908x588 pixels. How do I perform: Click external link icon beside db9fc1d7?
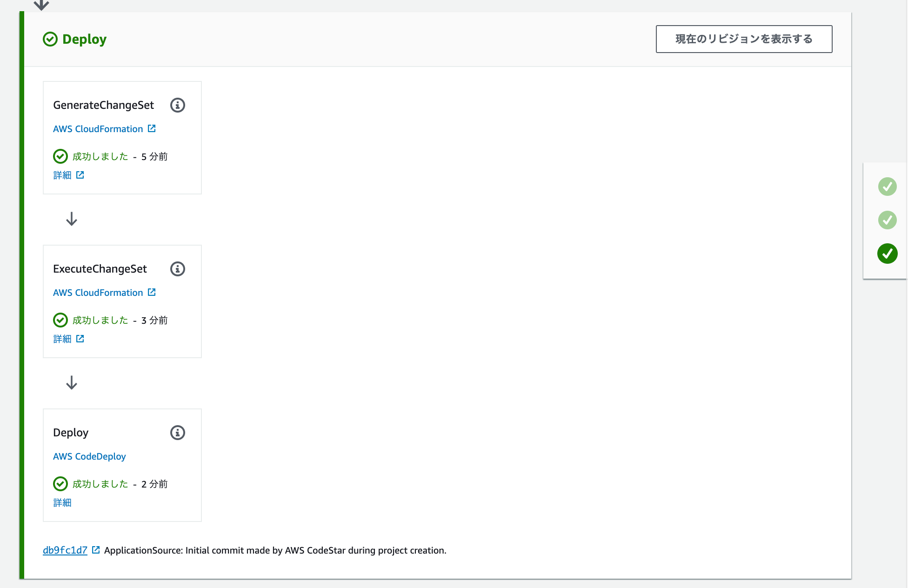point(96,550)
